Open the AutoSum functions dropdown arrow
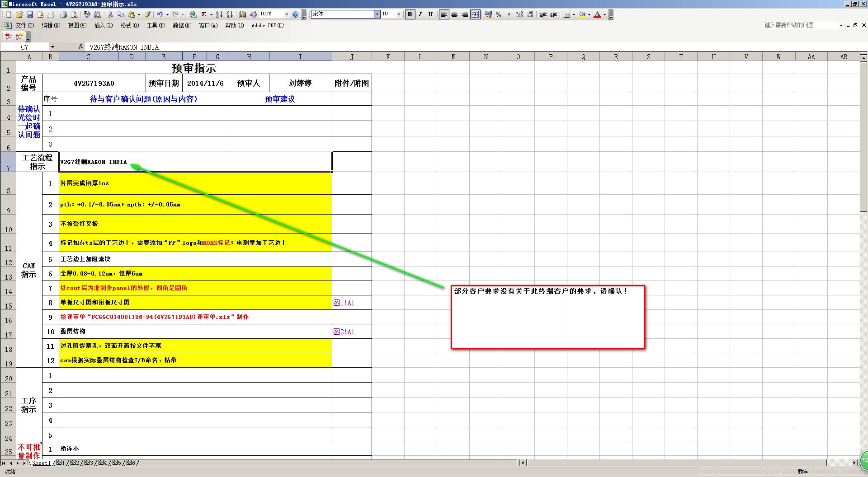868x477 pixels. click(211, 14)
